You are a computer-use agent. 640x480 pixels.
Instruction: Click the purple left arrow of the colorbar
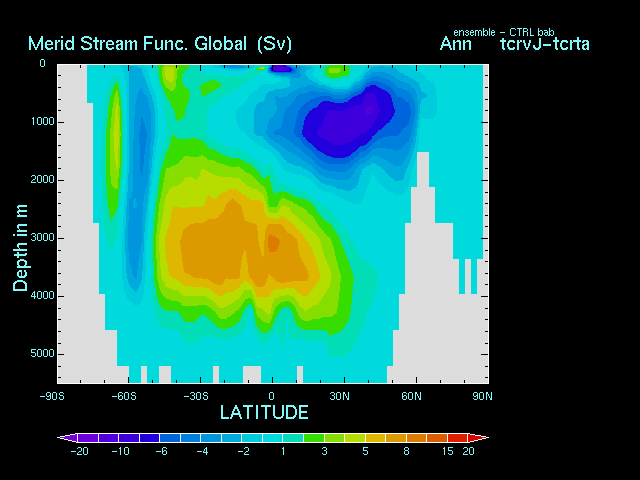[65, 438]
